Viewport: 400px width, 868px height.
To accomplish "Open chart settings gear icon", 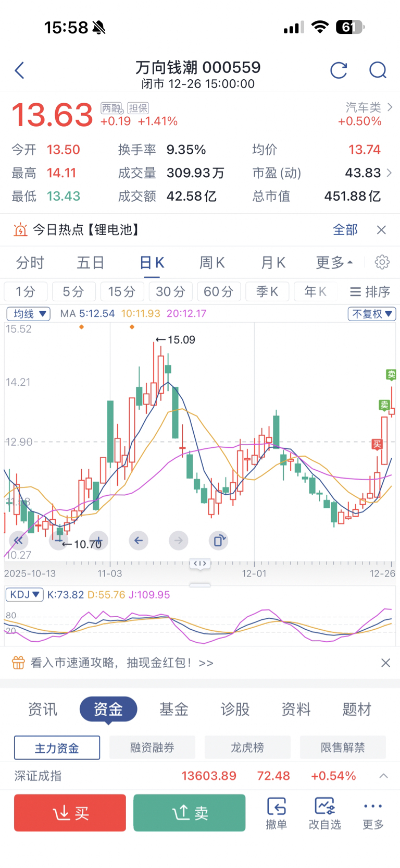I will 382,262.
